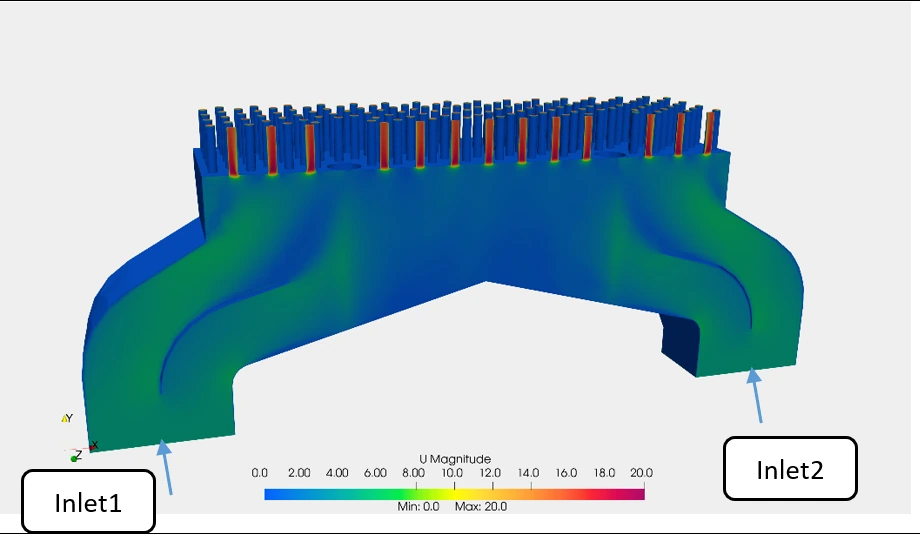Click the "14.0" tick label on legend

point(528,473)
